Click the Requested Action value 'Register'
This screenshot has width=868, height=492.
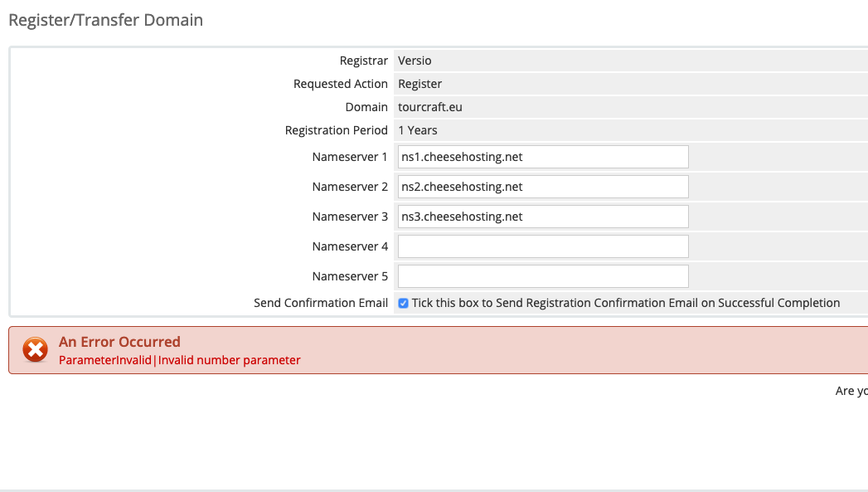419,84
